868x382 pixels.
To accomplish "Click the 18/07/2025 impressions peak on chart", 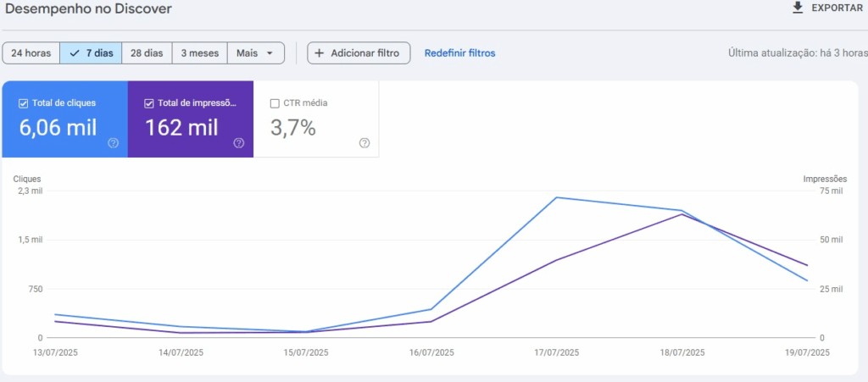I will (x=682, y=214).
